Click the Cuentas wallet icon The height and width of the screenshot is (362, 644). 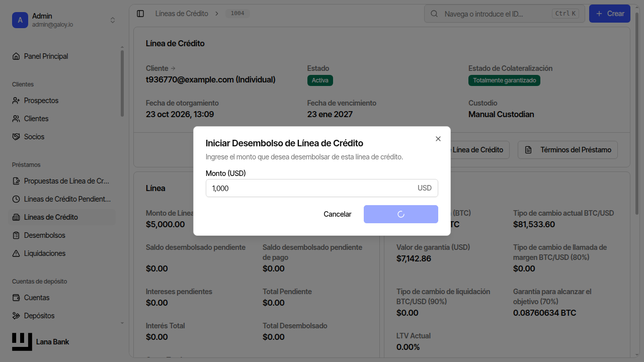coord(16,298)
